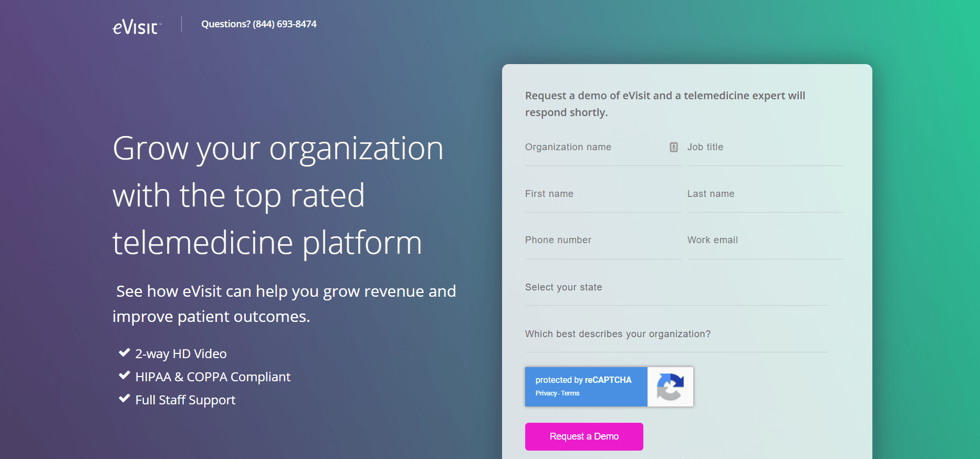This screenshot has height=459, width=980.
Task: Click into the First name field
Action: tap(603, 194)
